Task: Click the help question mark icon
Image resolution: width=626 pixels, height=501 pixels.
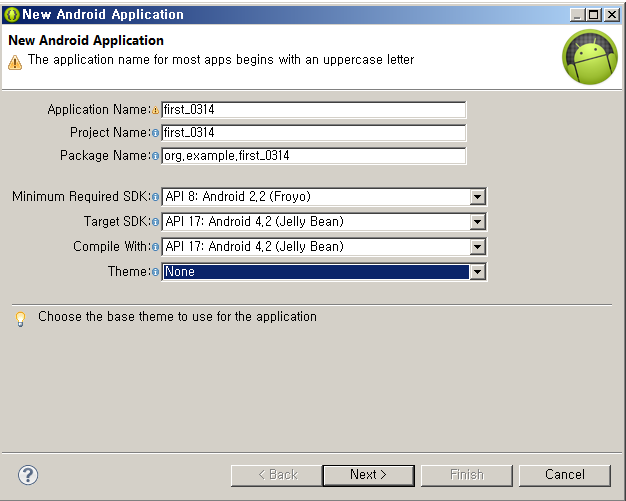Action: [28, 475]
